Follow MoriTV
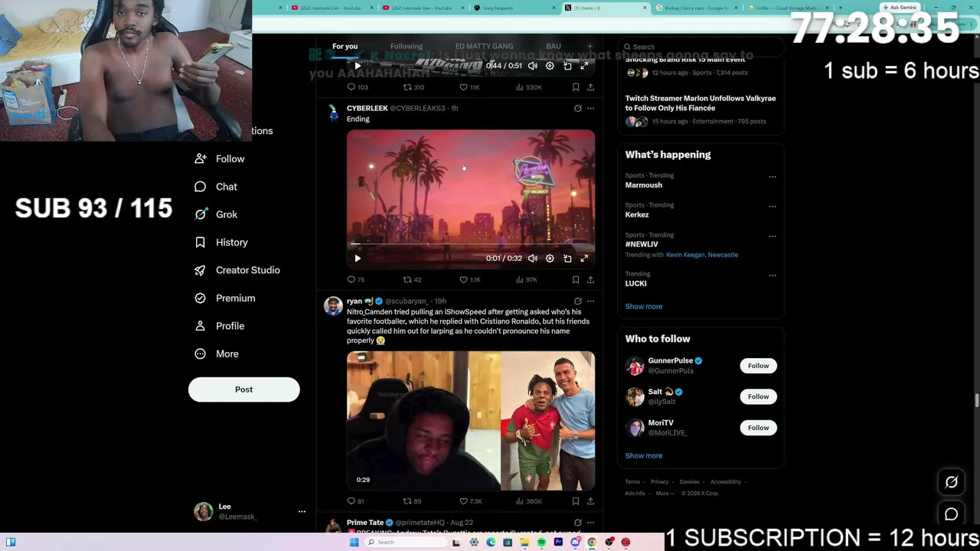The width and height of the screenshot is (980, 551). [x=758, y=428]
